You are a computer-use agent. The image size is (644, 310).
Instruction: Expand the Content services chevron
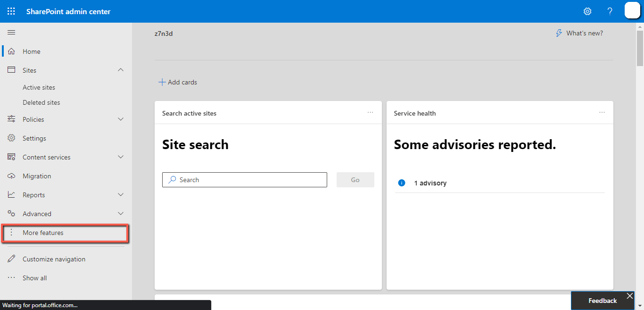(121, 157)
